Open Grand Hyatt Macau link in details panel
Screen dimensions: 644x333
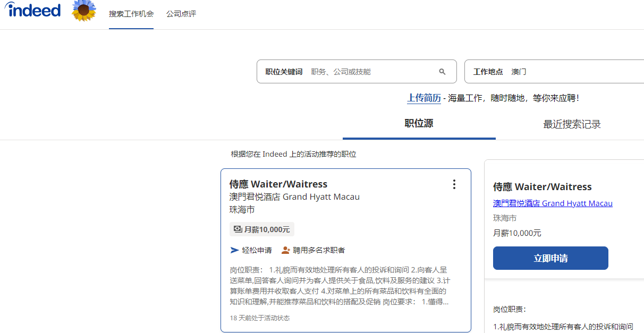(553, 203)
